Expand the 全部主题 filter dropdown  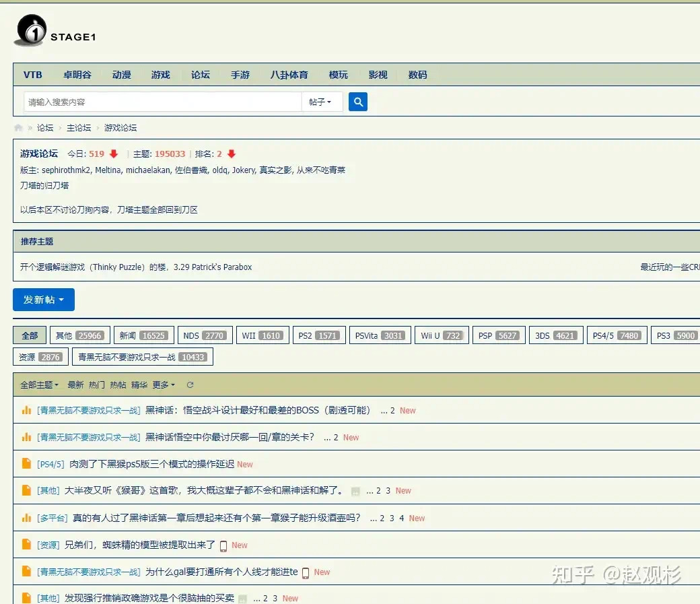39,384
